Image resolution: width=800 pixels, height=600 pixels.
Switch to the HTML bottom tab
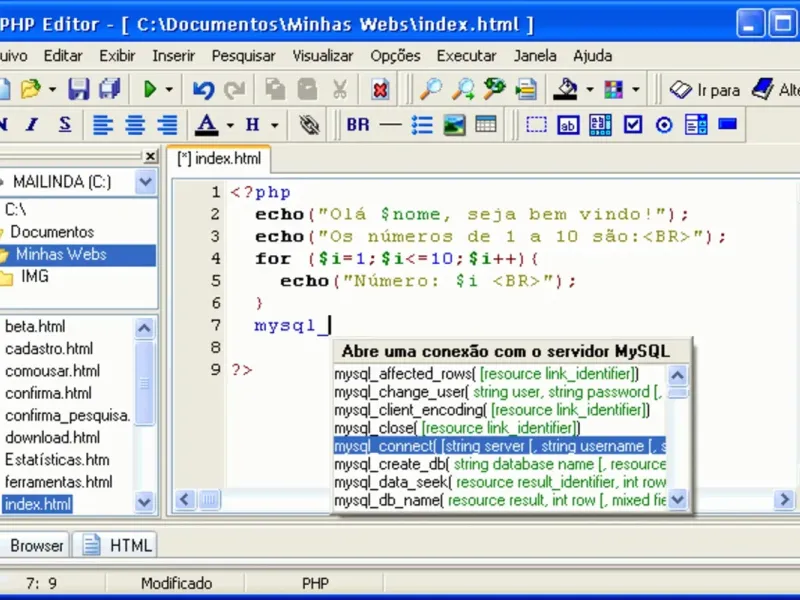(x=115, y=545)
